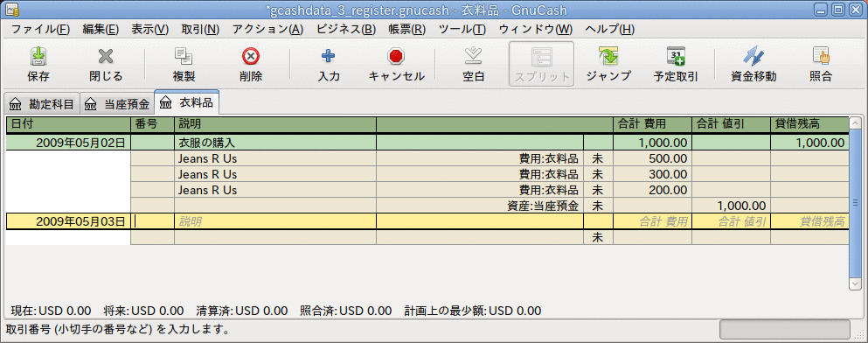Click the 説明 field of new transaction

click(275, 221)
